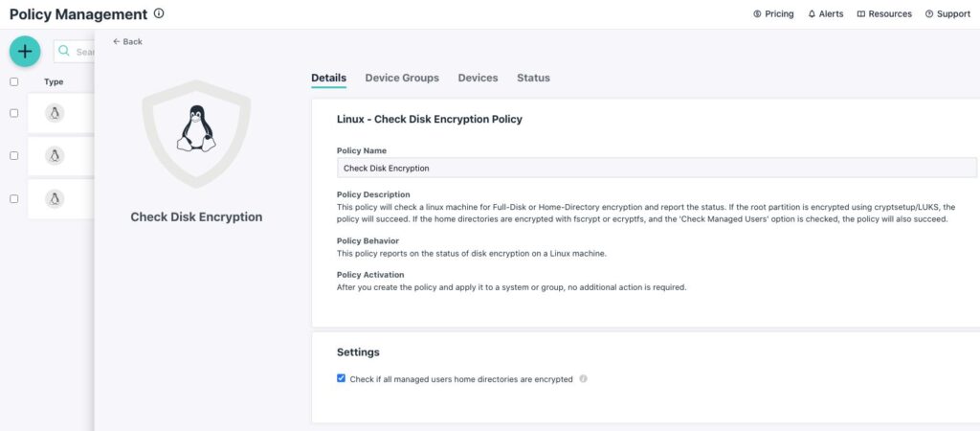Image resolution: width=980 pixels, height=431 pixels.
Task: Switch to the Device Groups tab
Action: (x=402, y=78)
